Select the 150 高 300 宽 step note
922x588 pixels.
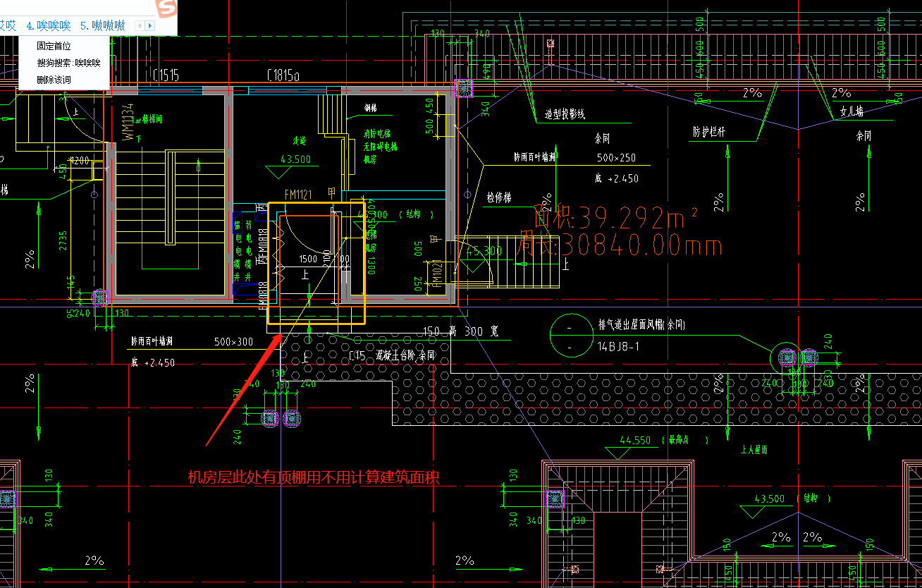[460, 331]
